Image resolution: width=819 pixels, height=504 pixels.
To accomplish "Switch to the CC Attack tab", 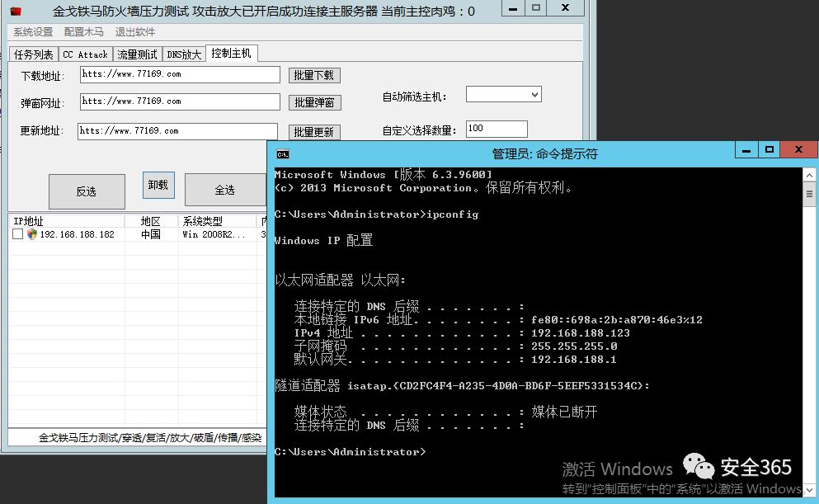I will coord(85,54).
